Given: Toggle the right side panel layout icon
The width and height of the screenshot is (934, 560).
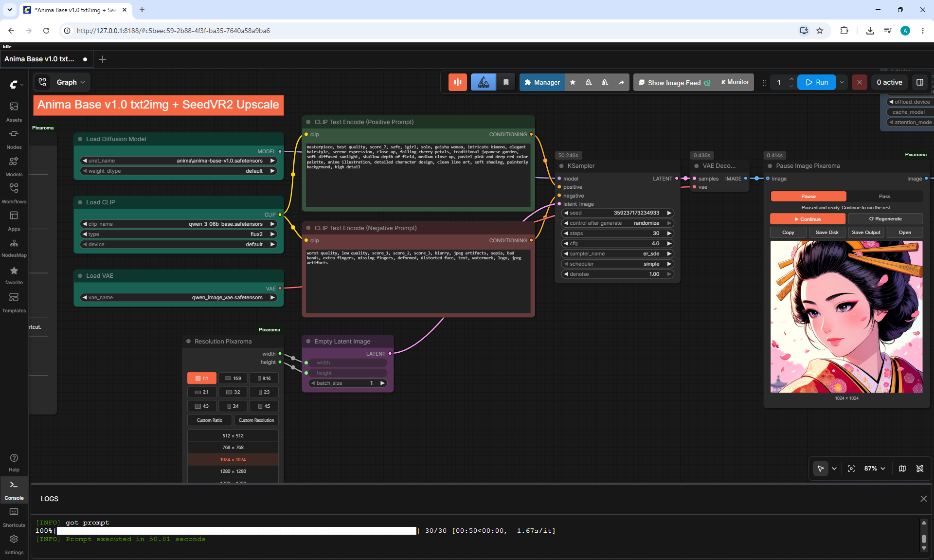Looking at the screenshot, I should click(x=920, y=82).
